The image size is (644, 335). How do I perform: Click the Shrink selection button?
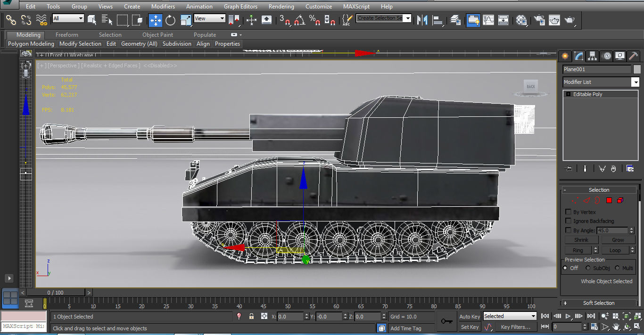[581, 240]
